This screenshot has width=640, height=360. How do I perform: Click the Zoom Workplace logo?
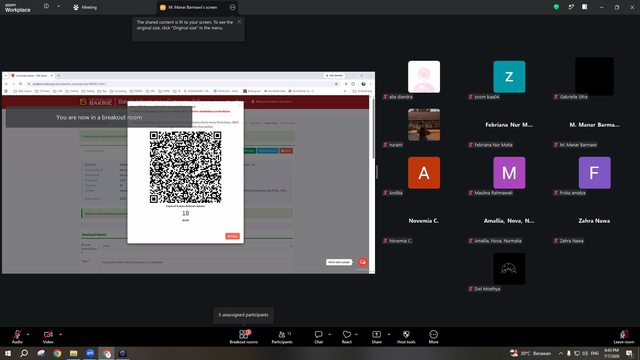pyautogui.click(x=18, y=8)
